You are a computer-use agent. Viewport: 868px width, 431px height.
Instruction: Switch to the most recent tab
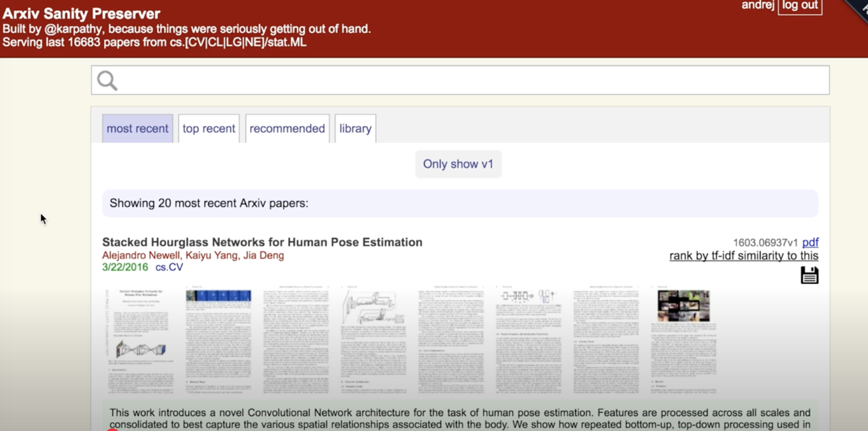[x=137, y=129]
